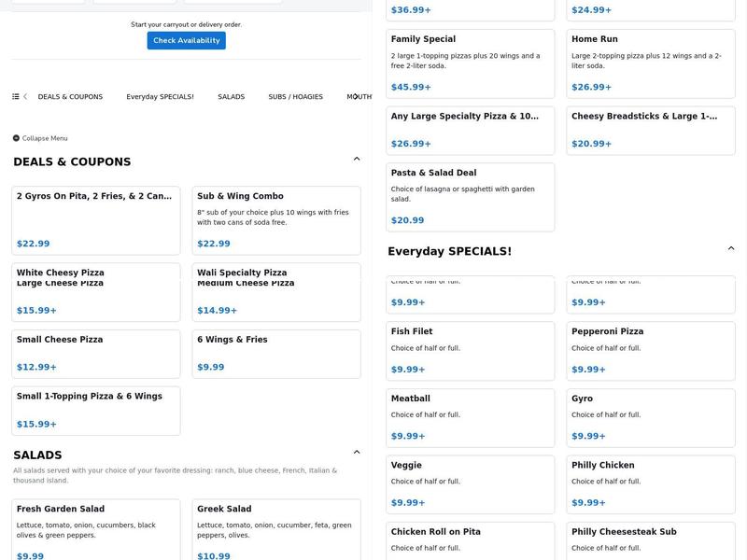Select the Home Run deal
747x560 pixels.
click(651, 63)
